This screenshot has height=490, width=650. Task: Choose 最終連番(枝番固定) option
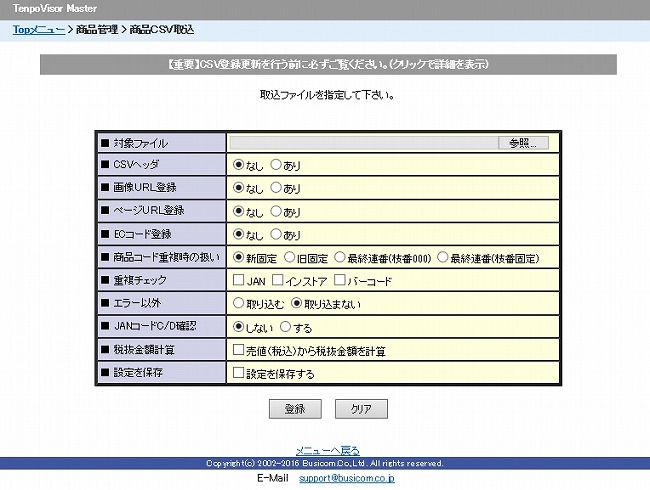[x=443, y=257]
